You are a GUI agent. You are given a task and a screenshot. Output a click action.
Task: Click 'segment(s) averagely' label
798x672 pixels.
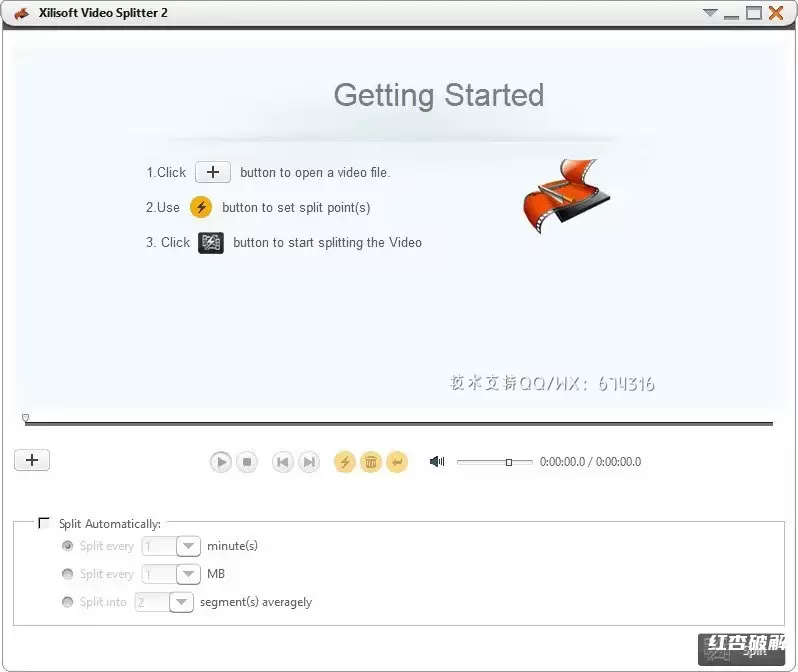pos(256,602)
